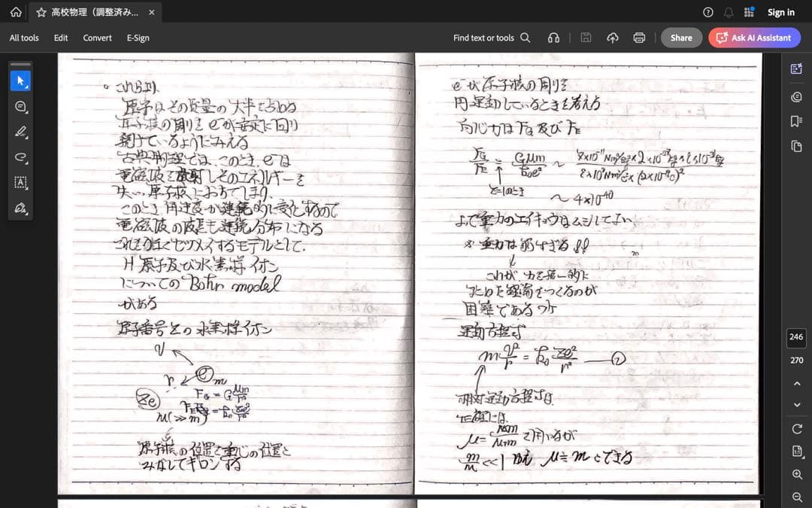812x508 pixels.
Task: Open Ask AI Assistant
Action: (754, 37)
